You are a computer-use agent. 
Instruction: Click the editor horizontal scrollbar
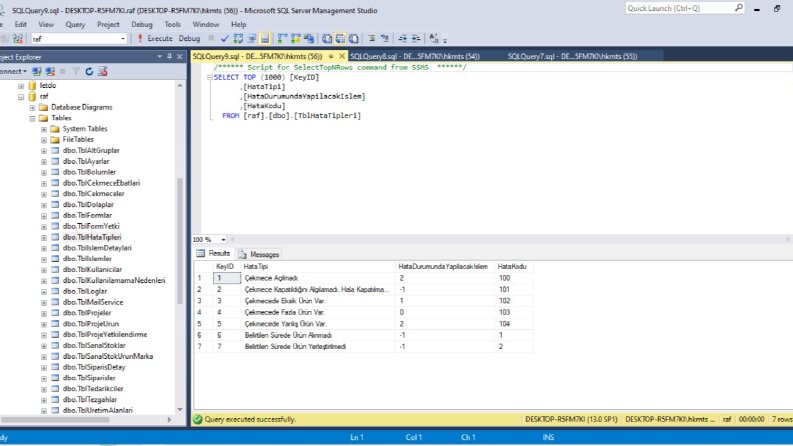point(510,239)
